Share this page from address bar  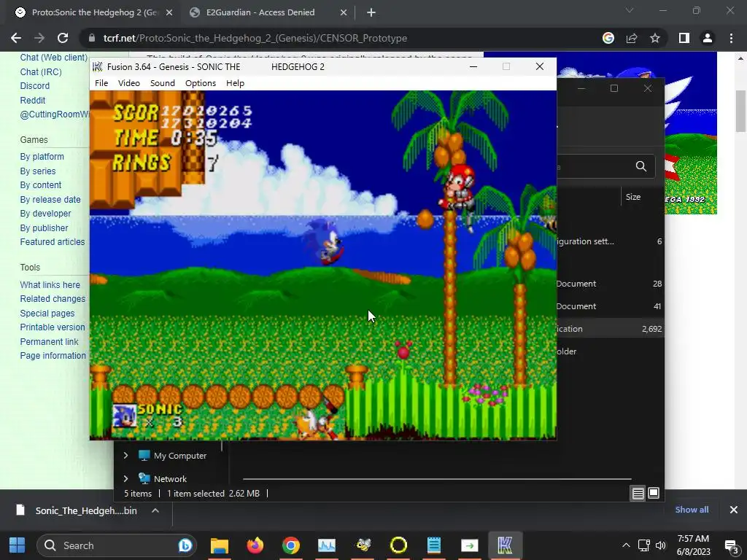(632, 38)
